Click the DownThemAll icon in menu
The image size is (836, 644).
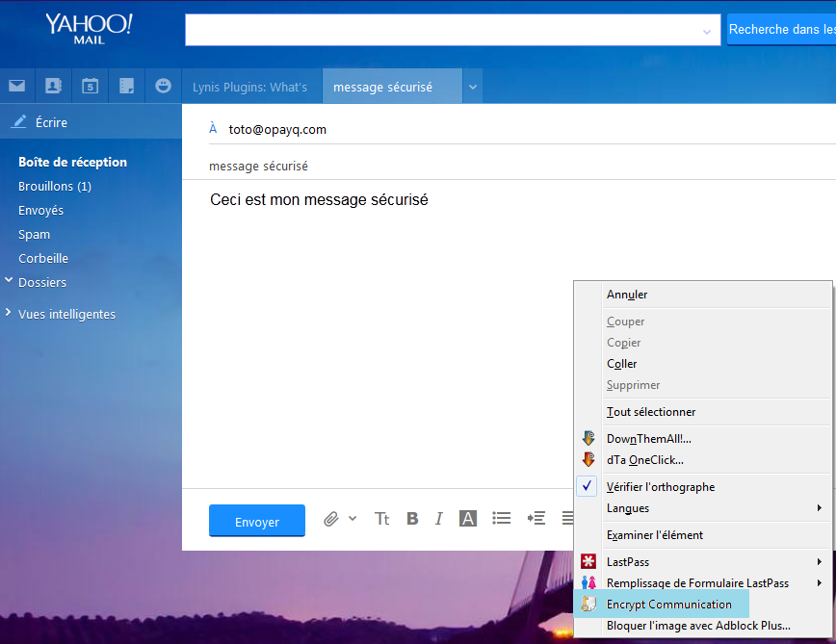coord(588,438)
